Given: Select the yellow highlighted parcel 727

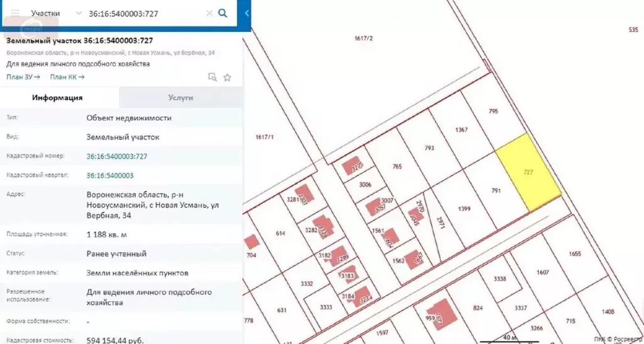Looking at the screenshot, I should pos(528,173).
